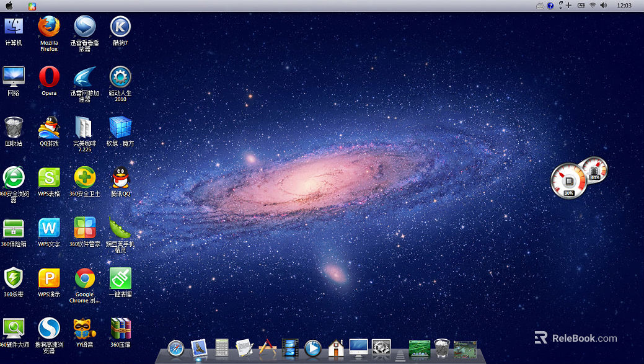644x364 pixels.
Task: Open Google Chrome desktop shortcut
Action: (x=84, y=278)
